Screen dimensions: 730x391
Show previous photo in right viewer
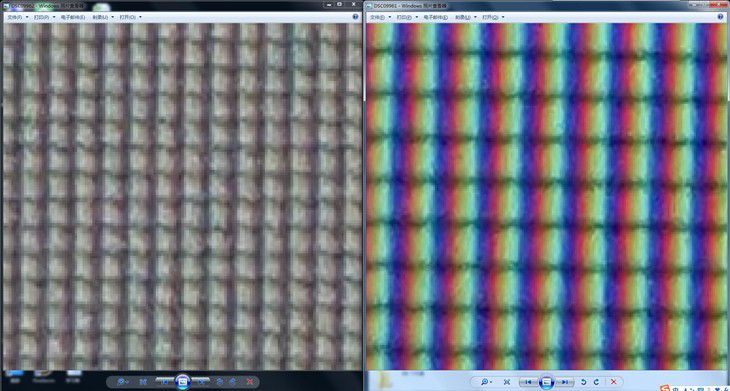pos(528,382)
